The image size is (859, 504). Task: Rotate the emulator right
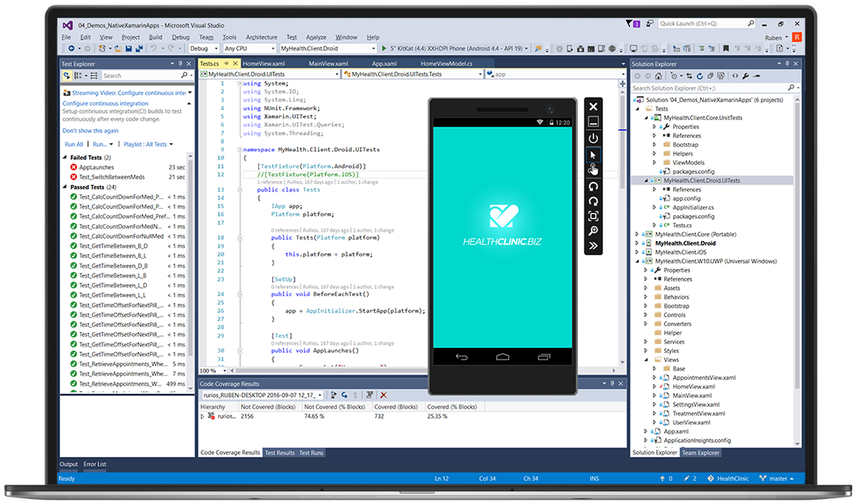click(594, 201)
